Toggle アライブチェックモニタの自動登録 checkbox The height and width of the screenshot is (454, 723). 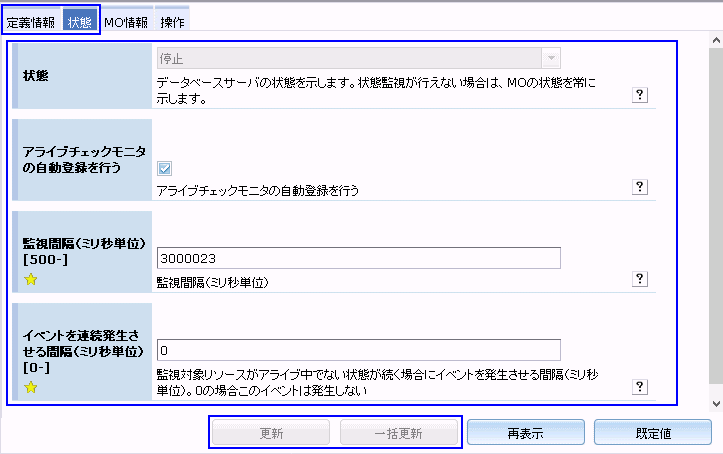click(x=165, y=169)
